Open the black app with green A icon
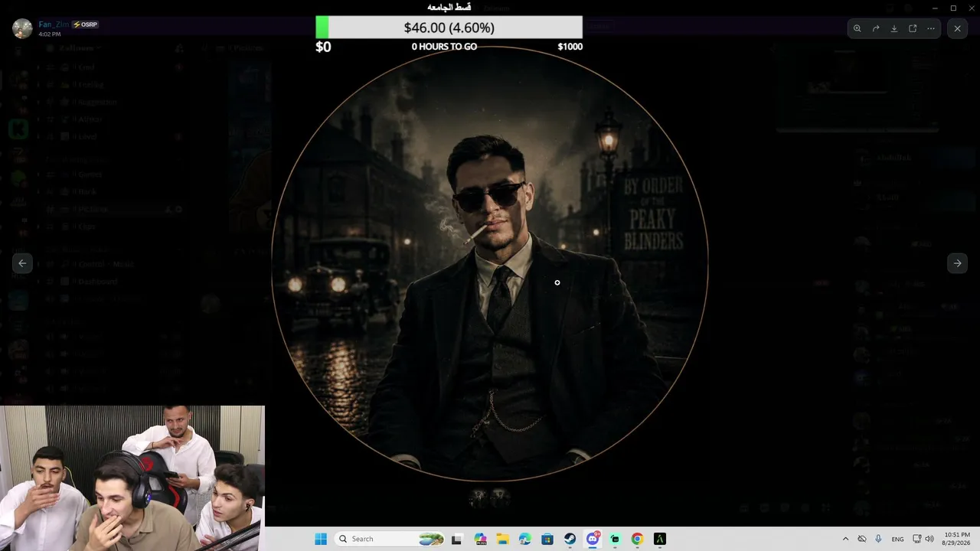This screenshot has width=980, height=551. point(659,539)
